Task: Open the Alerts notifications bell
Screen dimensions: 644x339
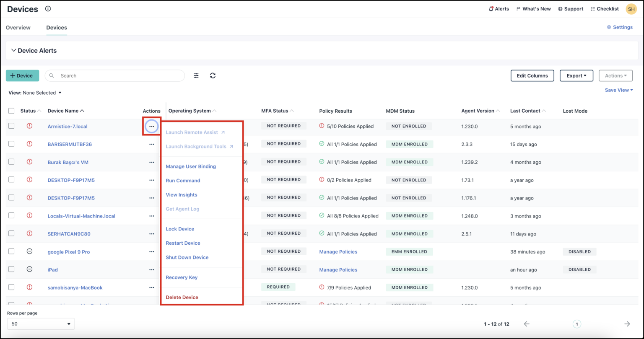Action: [499, 8]
